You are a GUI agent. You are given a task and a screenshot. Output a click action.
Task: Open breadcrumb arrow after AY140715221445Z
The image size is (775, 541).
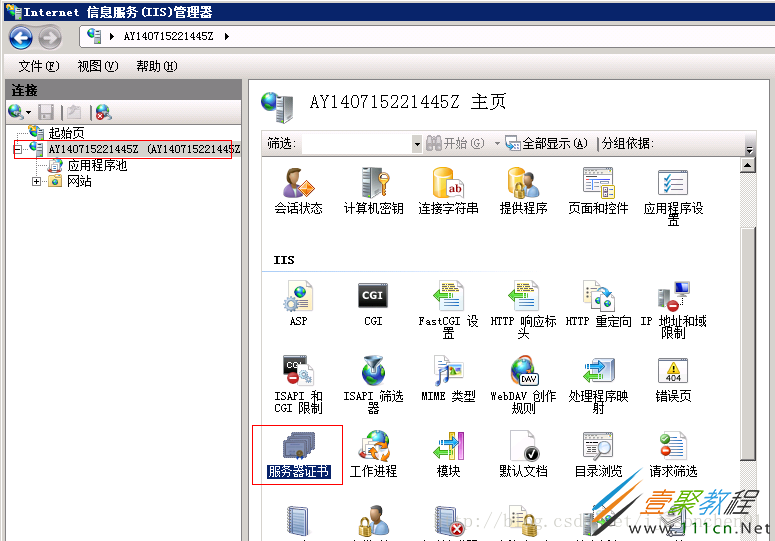click(x=226, y=36)
